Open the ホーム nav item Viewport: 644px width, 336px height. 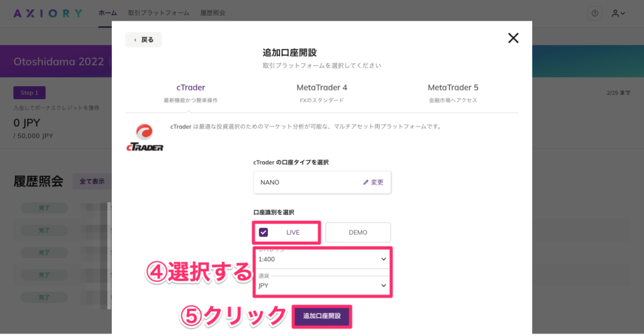pos(108,13)
